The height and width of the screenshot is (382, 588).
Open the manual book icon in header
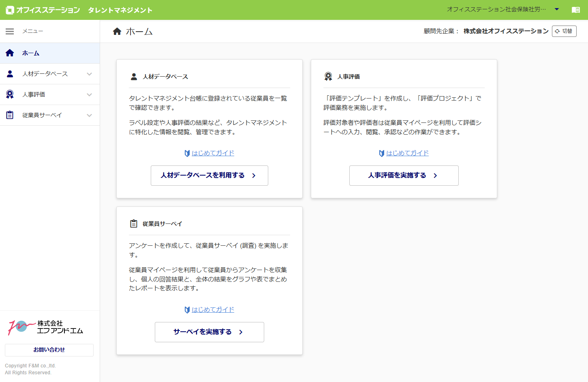click(575, 10)
